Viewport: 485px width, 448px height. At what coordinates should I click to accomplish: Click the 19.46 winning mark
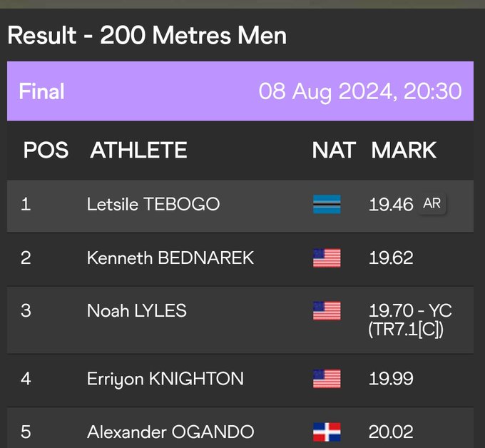391,205
